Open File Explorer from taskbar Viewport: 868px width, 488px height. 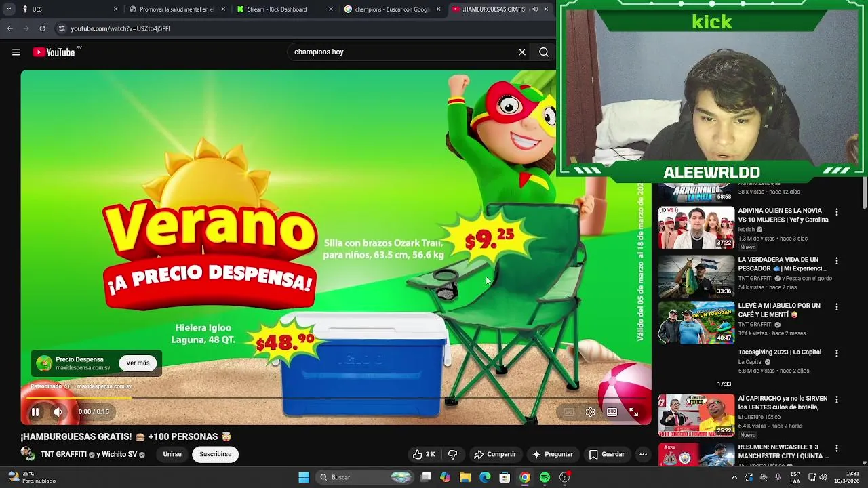click(465, 477)
